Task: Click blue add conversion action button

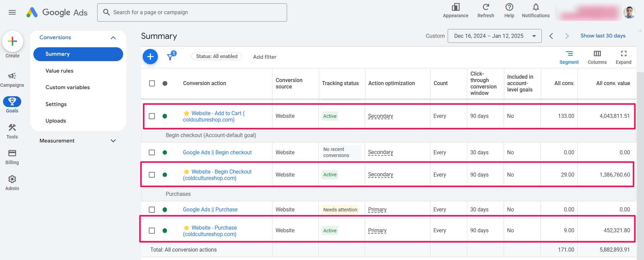Action: [x=150, y=57]
